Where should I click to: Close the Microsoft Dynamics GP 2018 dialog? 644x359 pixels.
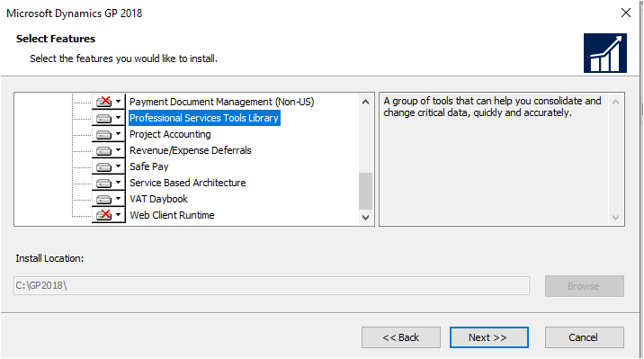[x=626, y=13]
